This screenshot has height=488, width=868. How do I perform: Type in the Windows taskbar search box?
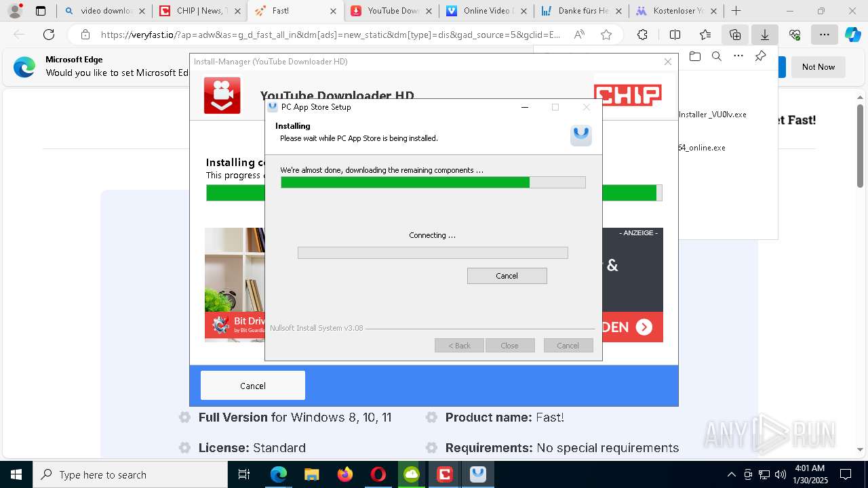coord(130,474)
